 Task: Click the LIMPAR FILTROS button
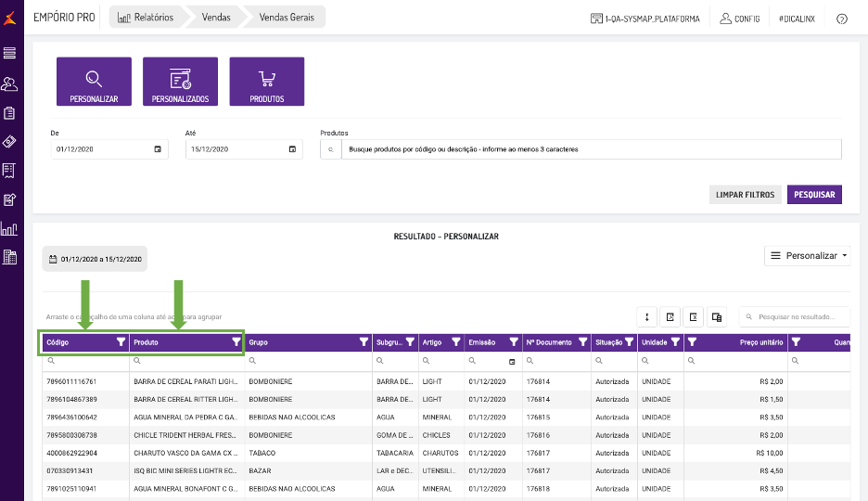point(745,194)
